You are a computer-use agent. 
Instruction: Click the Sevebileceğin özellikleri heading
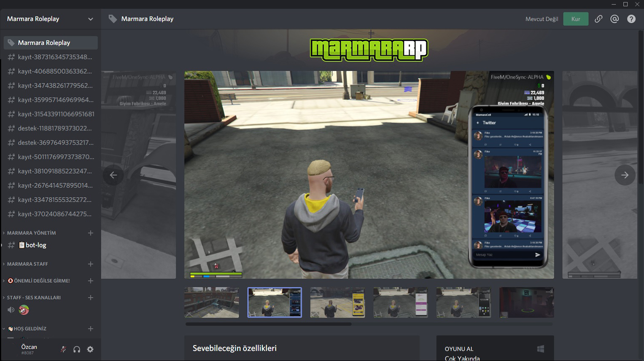(x=234, y=348)
